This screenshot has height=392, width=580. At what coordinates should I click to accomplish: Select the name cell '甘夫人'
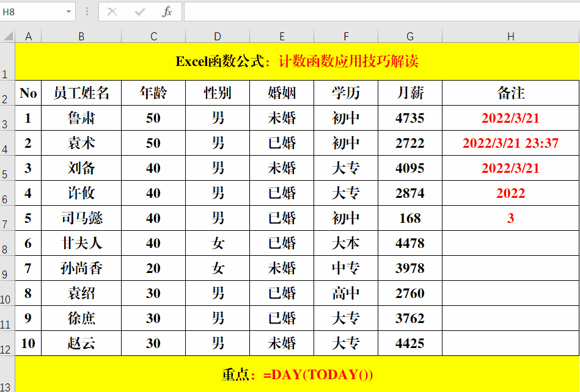pos(81,243)
